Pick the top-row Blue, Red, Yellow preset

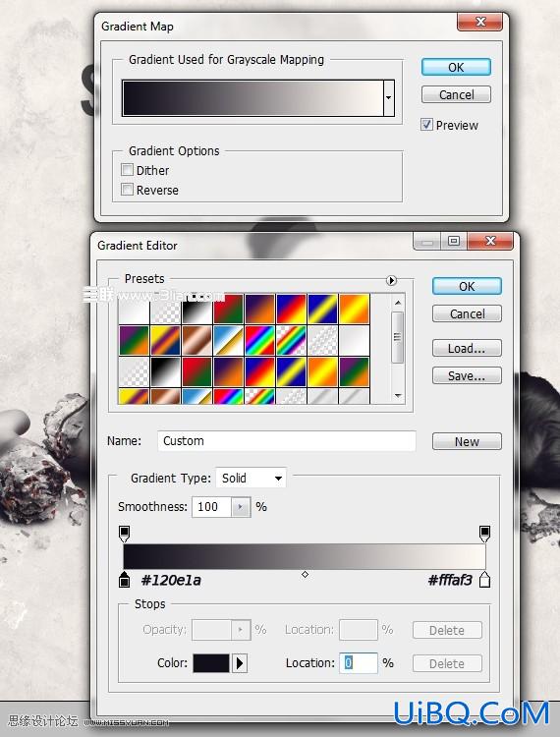click(x=291, y=310)
